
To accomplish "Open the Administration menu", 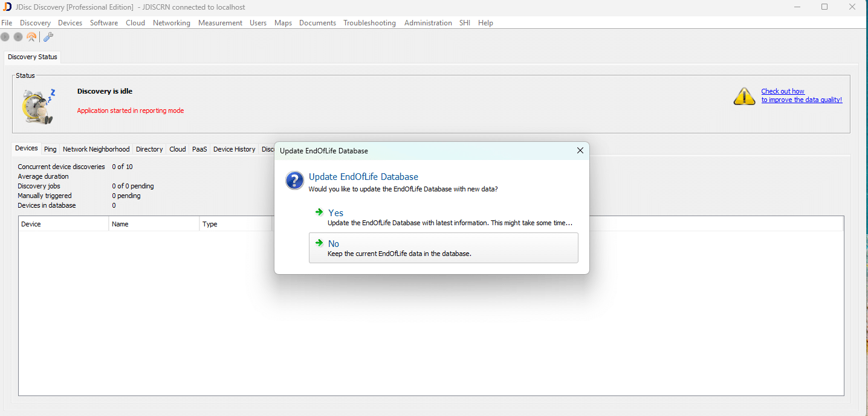I will tap(428, 23).
